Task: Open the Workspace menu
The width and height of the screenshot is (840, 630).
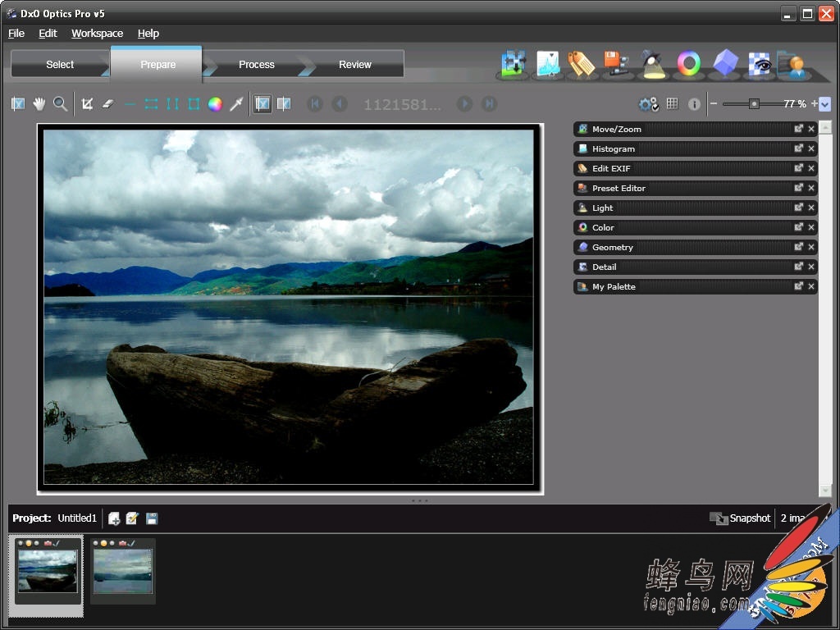Action: [97, 33]
